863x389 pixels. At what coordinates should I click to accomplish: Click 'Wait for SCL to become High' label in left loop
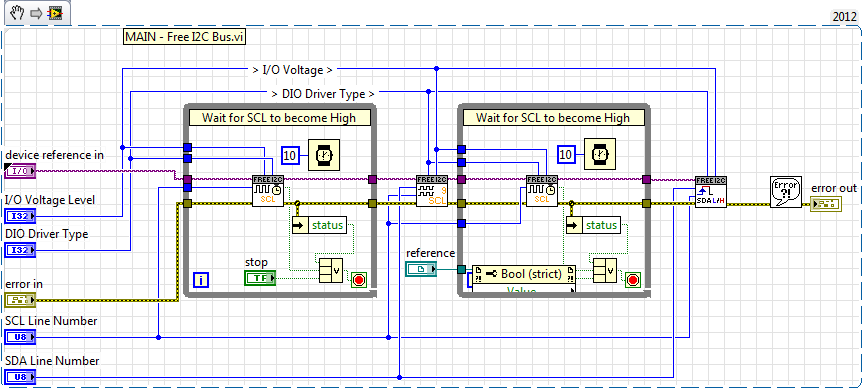tap(279, 117)
